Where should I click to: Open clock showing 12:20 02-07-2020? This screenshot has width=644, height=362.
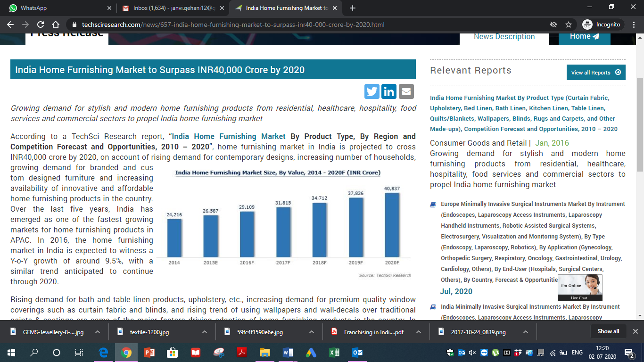point(602,352)
